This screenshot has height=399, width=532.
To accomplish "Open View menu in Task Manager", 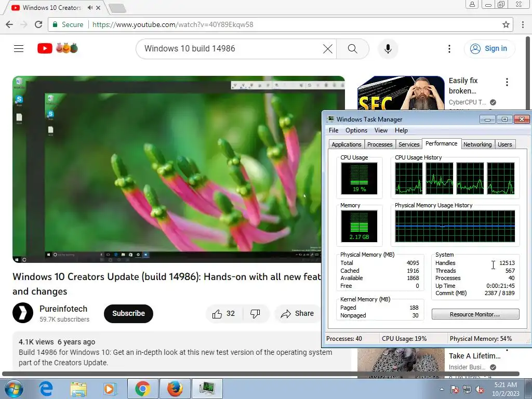I will [381, 130].
